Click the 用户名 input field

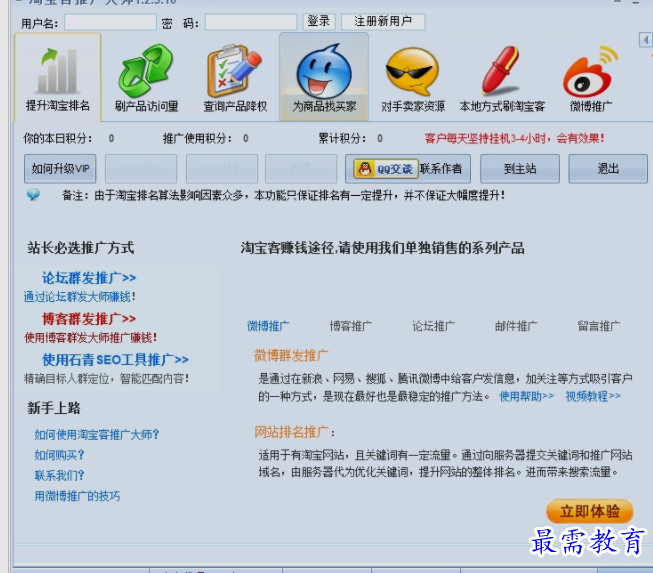[x=110, y=22]
